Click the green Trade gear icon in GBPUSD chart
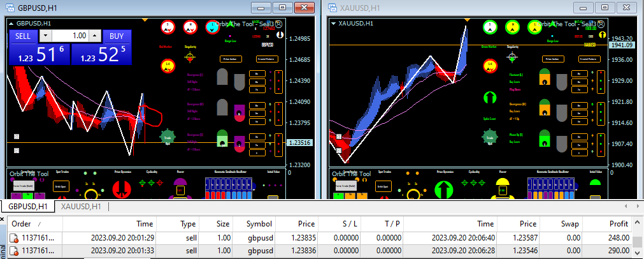The image size is (644, 259). pos(167,138)
